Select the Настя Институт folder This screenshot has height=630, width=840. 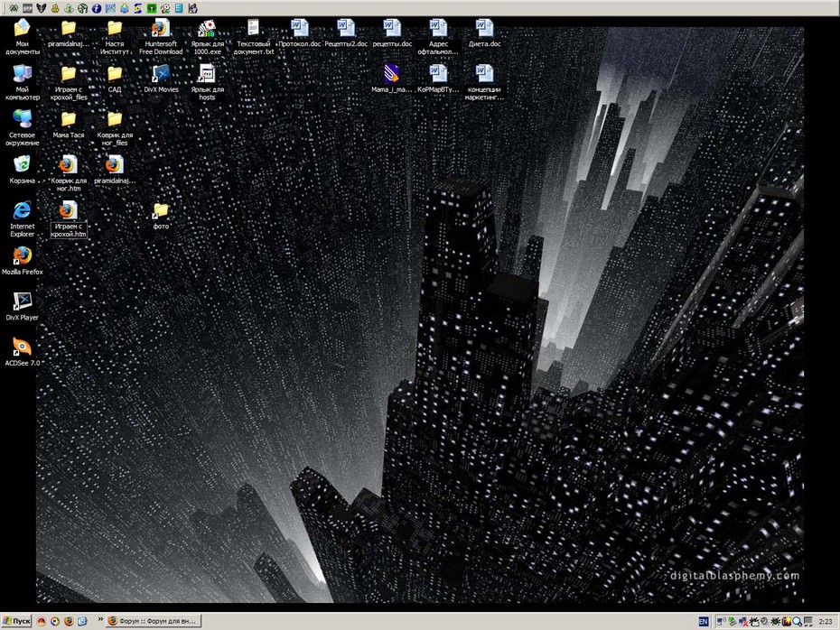[114, 36]
